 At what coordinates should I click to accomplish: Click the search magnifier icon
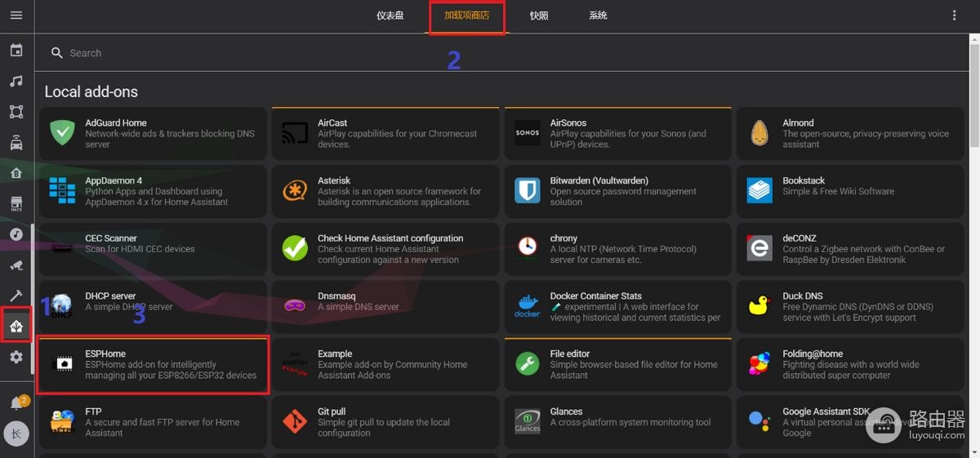[x=57, y=53]
